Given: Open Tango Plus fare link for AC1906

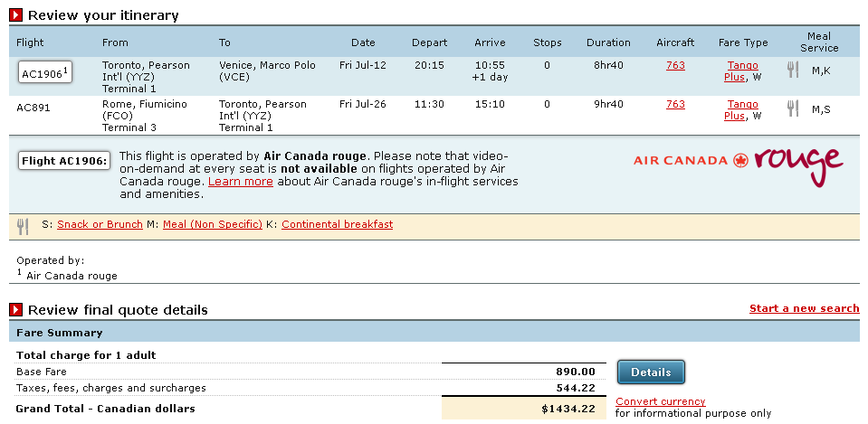Looking at the screenshot, I should pos(742,71).
